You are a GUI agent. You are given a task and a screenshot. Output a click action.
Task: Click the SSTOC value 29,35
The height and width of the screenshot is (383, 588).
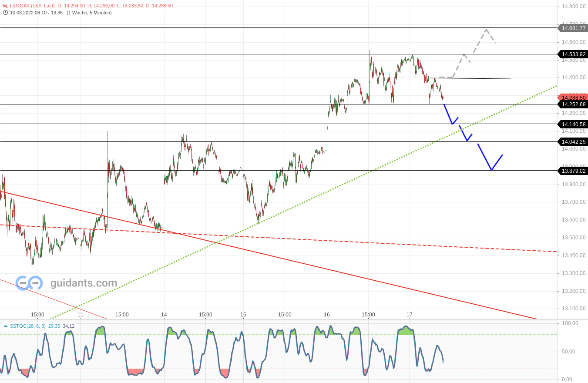point(54,326)
